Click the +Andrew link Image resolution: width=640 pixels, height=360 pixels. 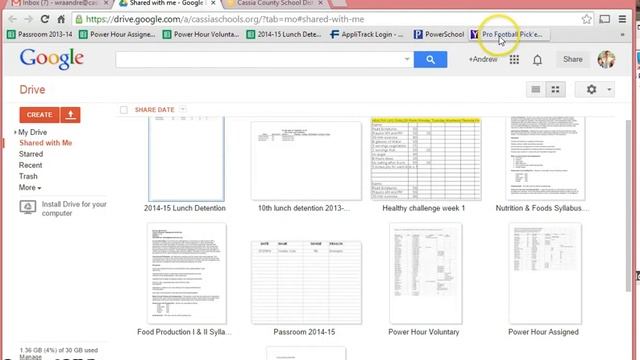click(x=483, y=60)
